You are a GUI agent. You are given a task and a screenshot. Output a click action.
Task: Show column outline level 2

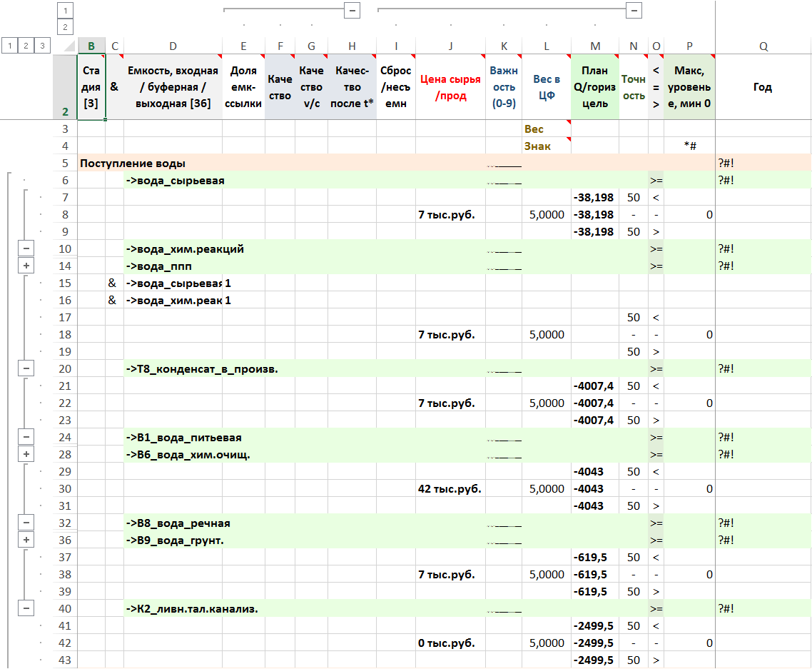[x=65, y=27]
